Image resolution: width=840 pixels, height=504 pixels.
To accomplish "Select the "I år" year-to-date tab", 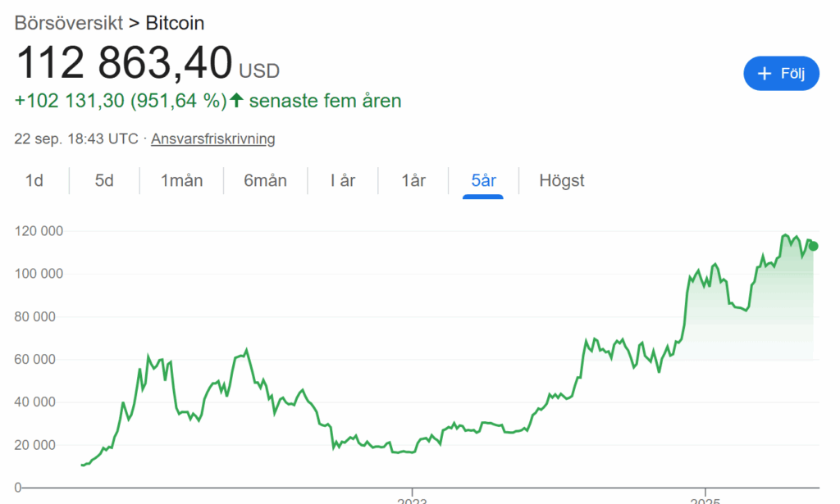I will coord(343,180).
